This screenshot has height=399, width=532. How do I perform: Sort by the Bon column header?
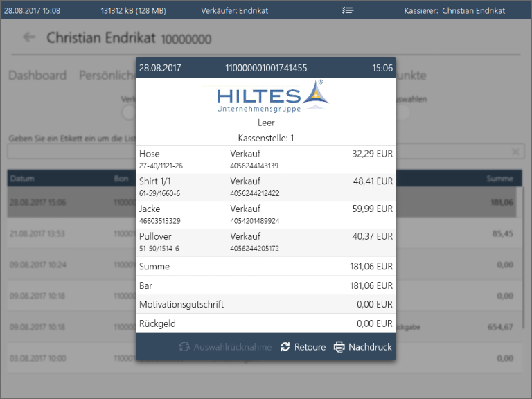point(121,179)
